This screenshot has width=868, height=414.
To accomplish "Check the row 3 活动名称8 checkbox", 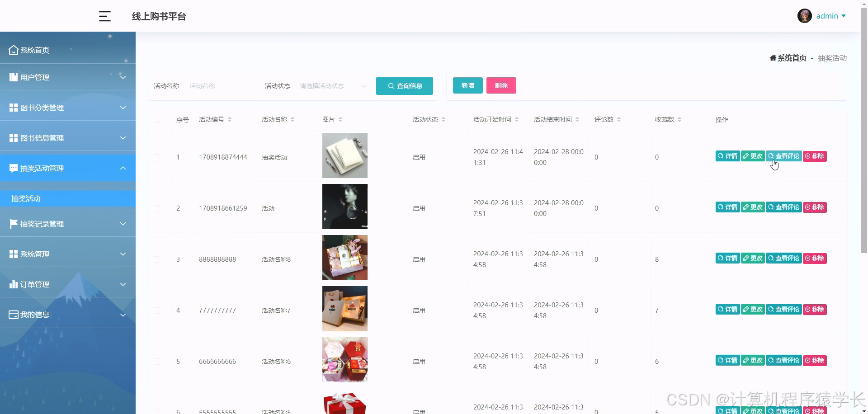I will (157, 259).
